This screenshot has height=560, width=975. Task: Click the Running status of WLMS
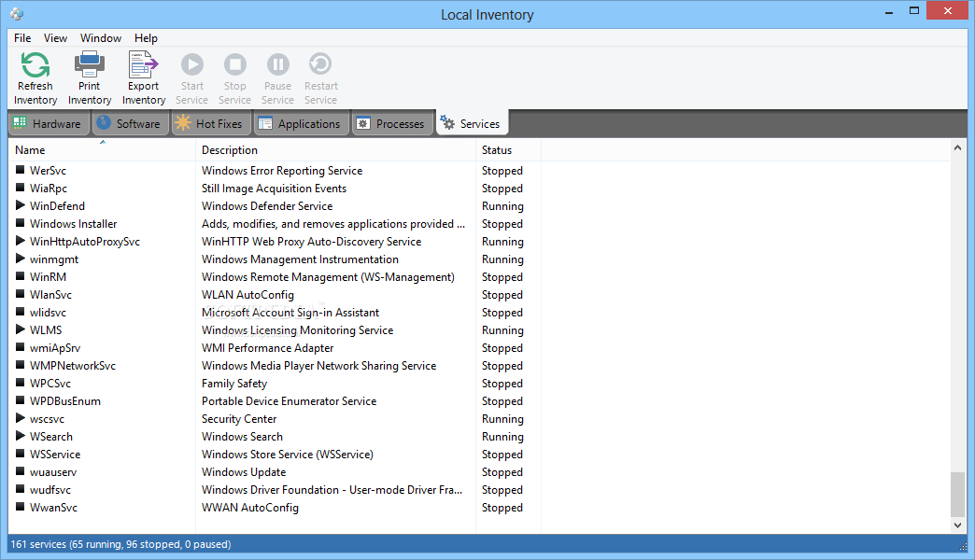[502, 330]
